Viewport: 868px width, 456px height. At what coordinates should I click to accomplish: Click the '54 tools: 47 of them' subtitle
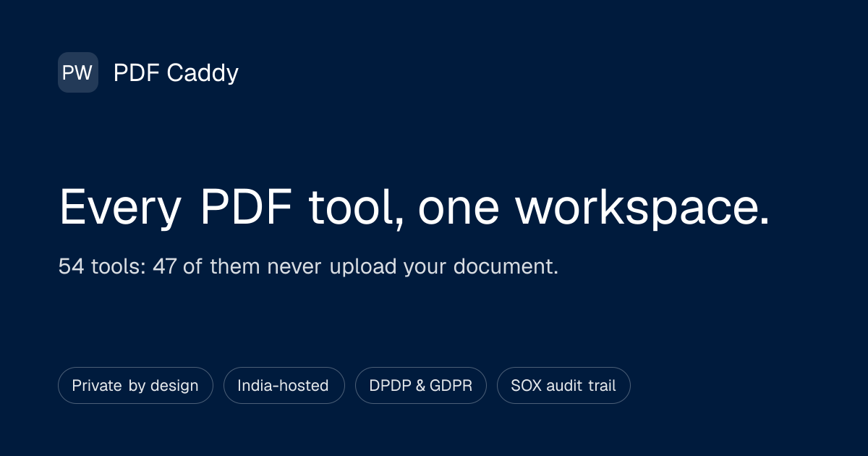pyautogui.click(x=308, y=266)
